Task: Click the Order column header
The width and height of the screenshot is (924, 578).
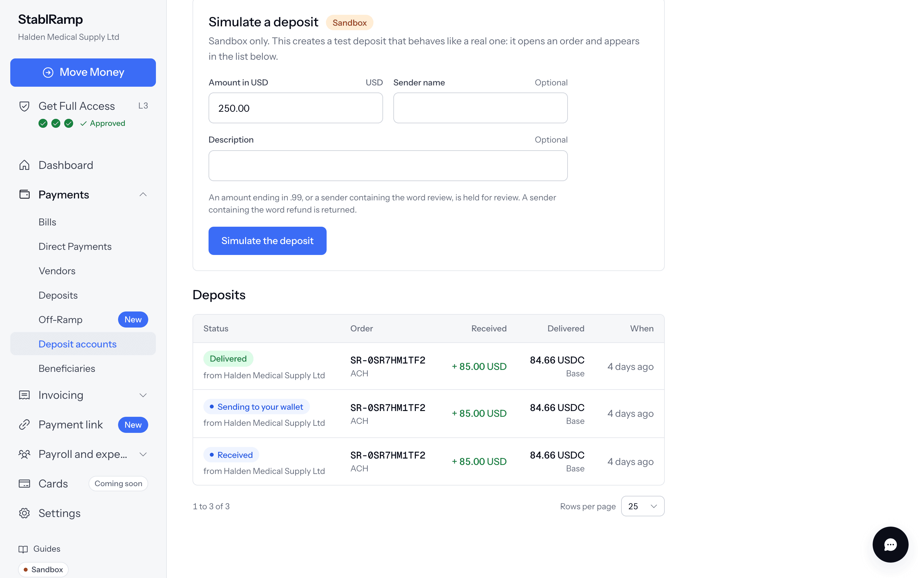Action: [x=361, y=328]
